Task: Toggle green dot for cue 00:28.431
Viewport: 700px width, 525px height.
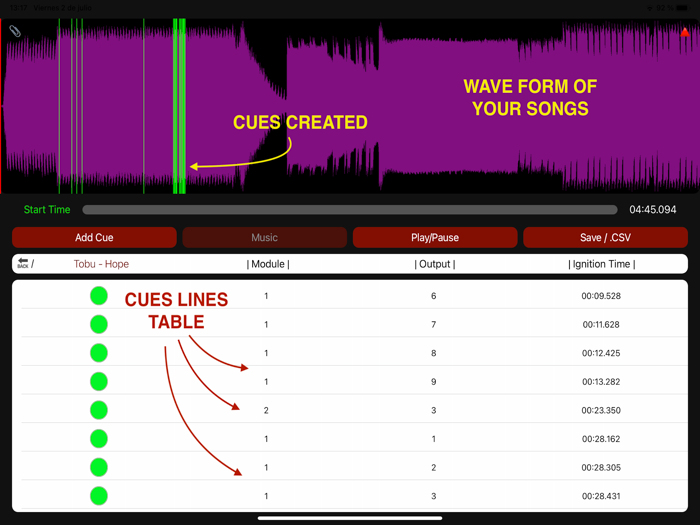Action: click(99, 496)
